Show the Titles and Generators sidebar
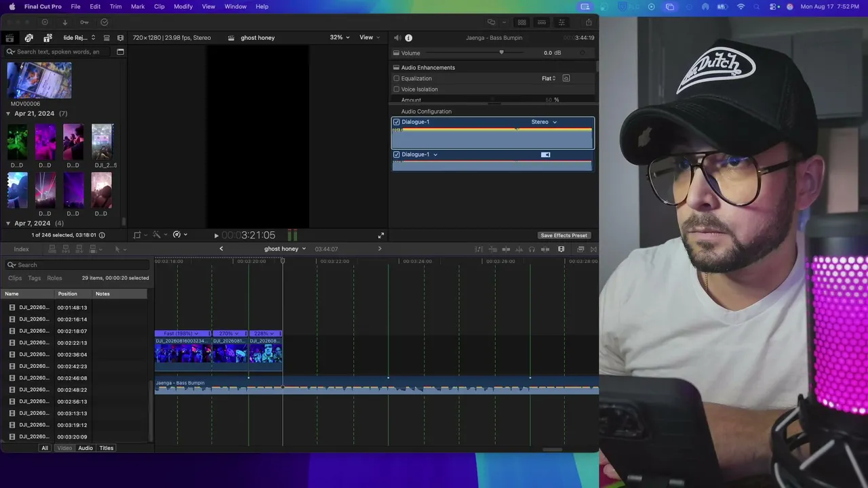Image resolution: width=868 pixels, height=488 pixels. click(x=47, y=38)
